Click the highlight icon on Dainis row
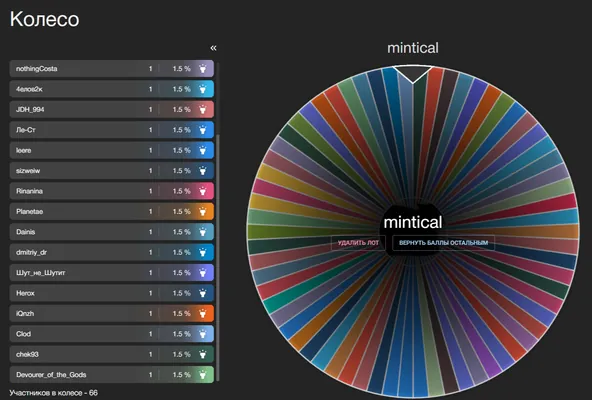 coord(203,232)
